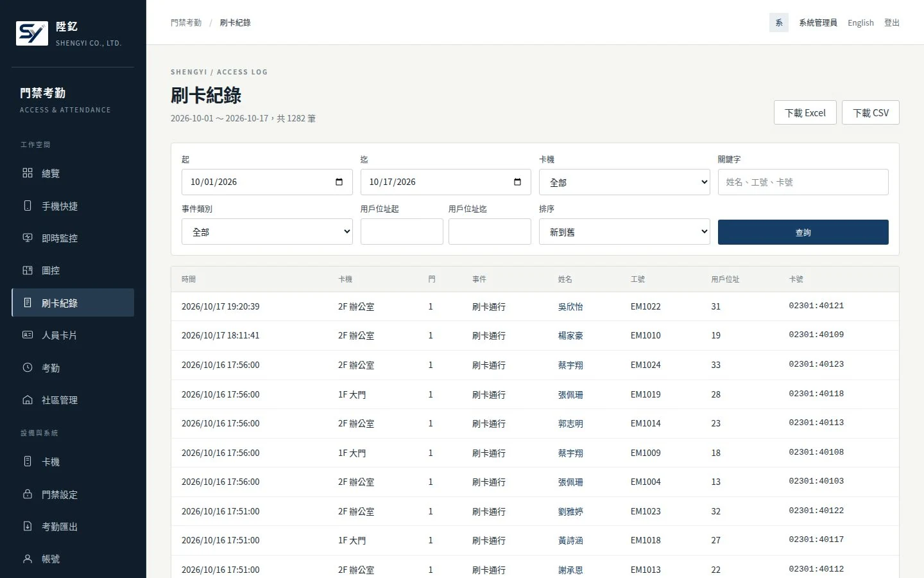Viewport: 924px width, 578px height.
Task: Click the 系 user avatar badge
Action: tap(779, 22)
